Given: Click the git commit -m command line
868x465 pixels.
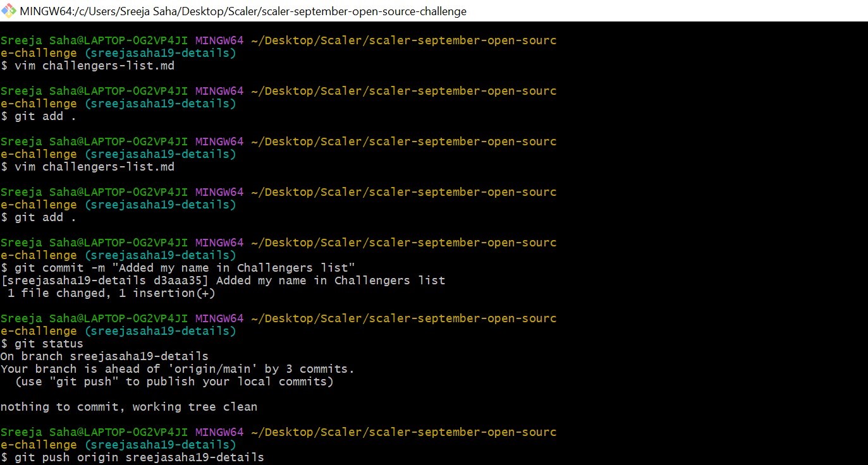Looking at the screenshot, I should pyautogui.click(x=178, y=268).
